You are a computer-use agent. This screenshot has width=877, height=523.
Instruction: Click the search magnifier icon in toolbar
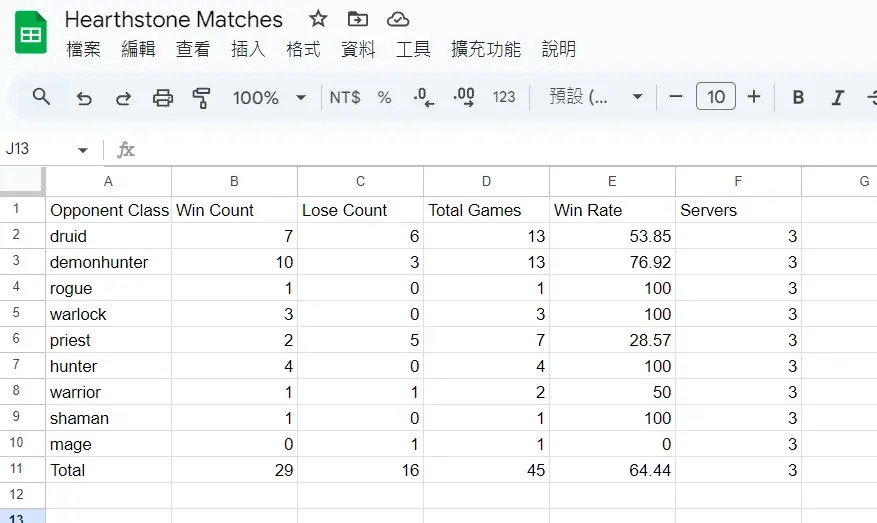pyautogui.click(x=41, y=97)
